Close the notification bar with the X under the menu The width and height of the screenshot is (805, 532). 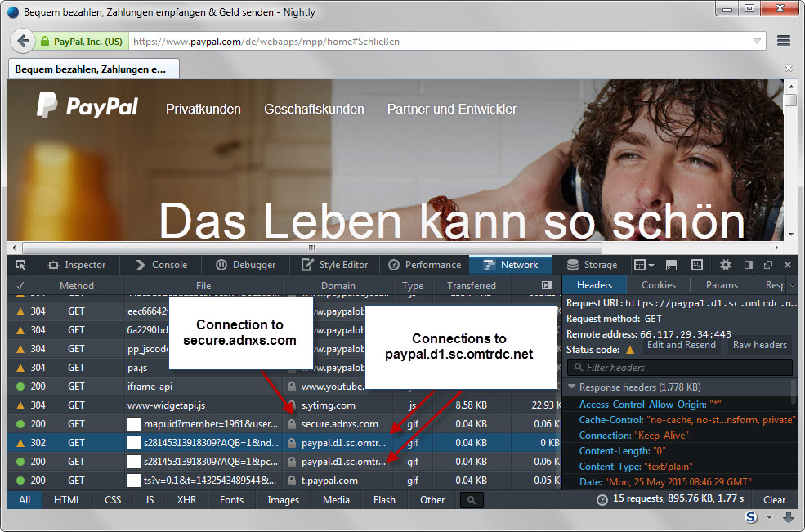789,68
